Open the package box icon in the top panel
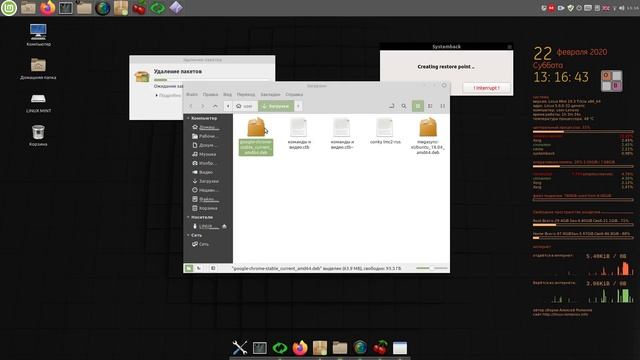 point(121,8)
